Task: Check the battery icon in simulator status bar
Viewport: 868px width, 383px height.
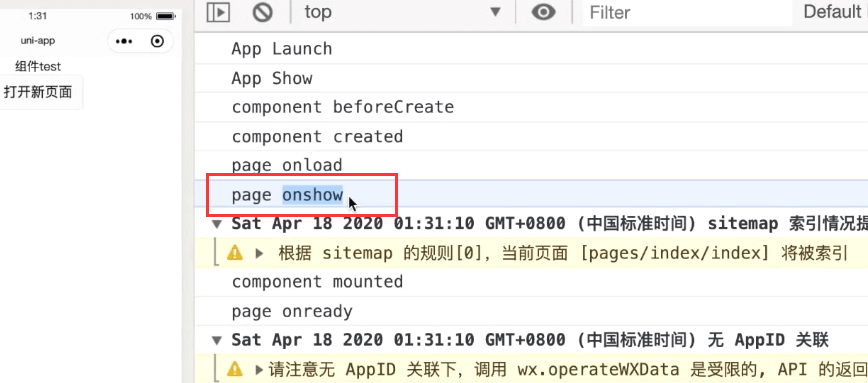Action: click(x=166, y=16)
